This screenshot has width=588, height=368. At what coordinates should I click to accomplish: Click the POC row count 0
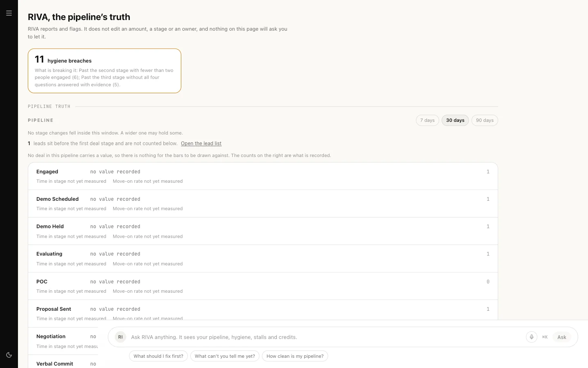point(488,282)
